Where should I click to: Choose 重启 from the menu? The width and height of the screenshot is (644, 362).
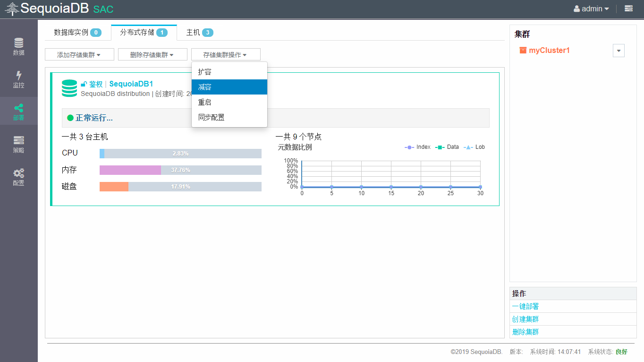point(229,102)
